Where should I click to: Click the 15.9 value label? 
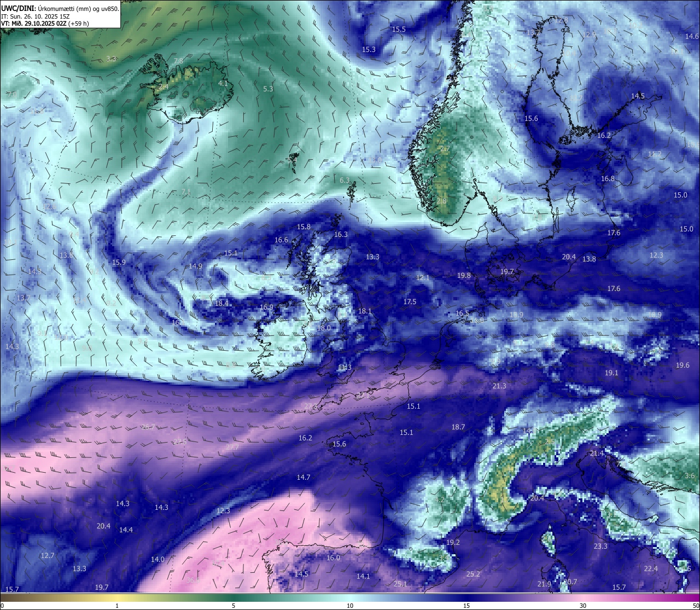click(119, 262)
